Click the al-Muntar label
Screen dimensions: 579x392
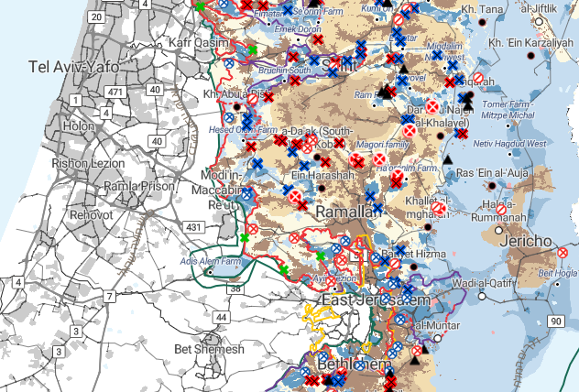coord(438,325)
